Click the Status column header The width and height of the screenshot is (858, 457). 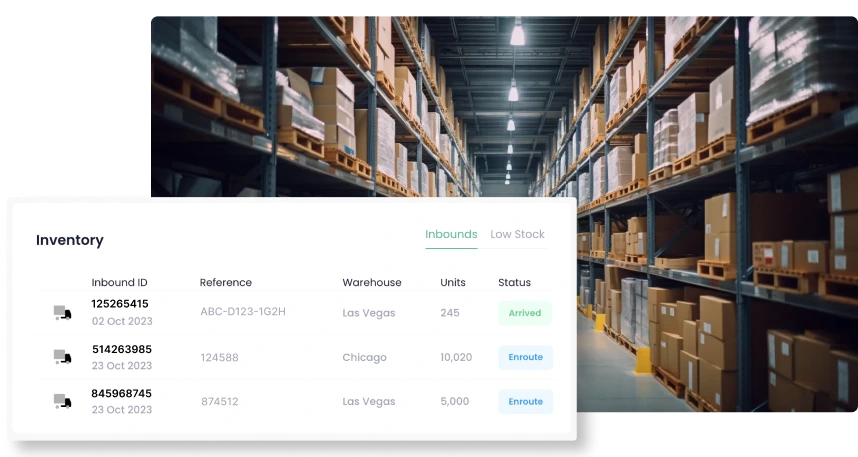515,282
